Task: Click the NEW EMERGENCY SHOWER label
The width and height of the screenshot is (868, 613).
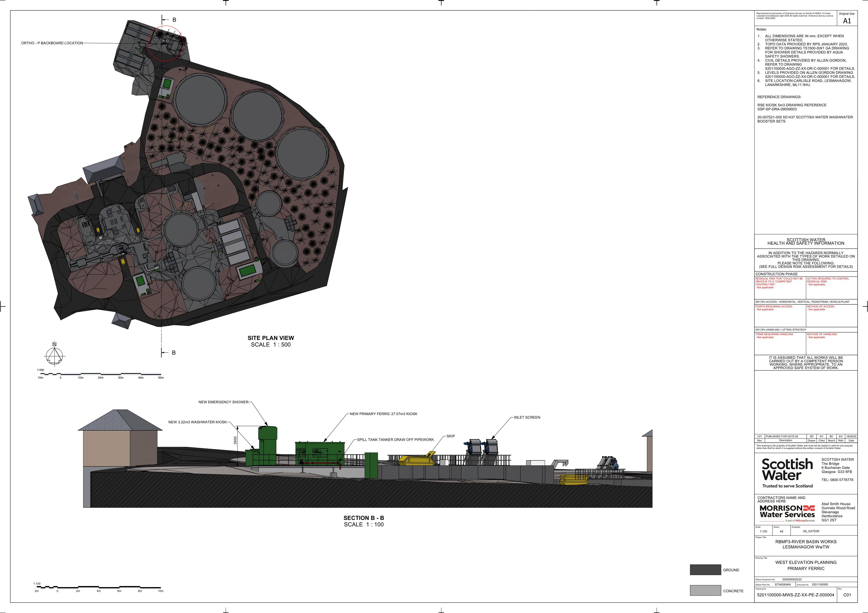Action: [223, 402]
